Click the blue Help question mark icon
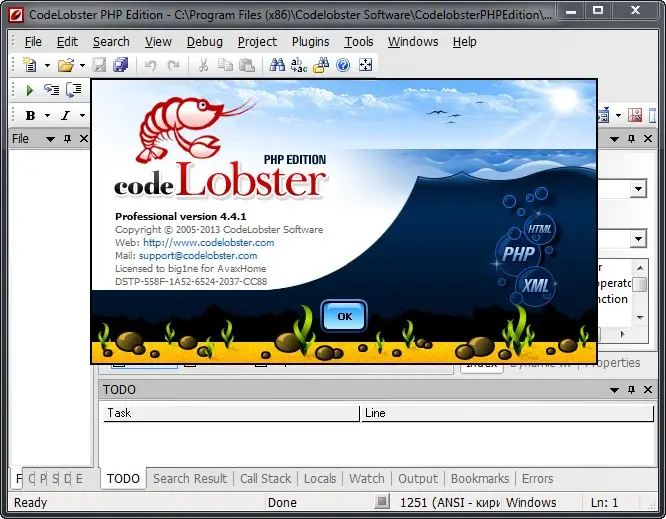 [x=343, y=65]
